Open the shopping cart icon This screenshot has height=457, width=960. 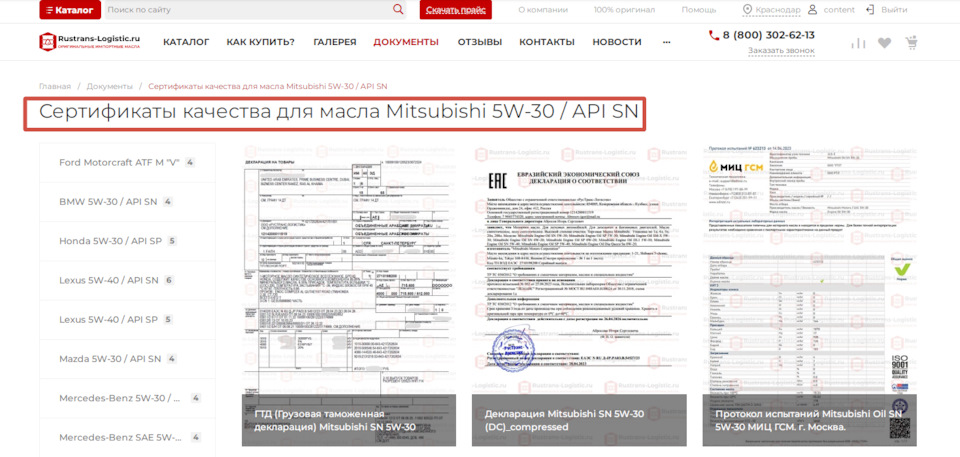pyautogui.click(x=912, y=42)
